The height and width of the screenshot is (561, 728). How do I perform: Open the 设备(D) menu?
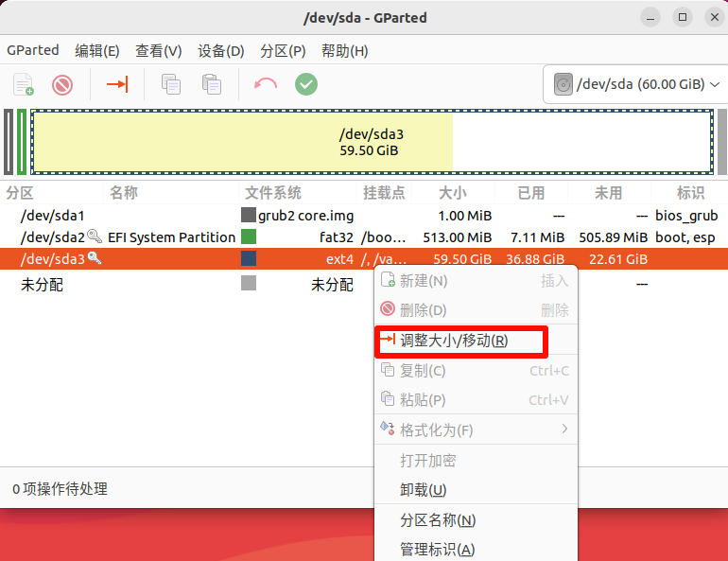(x=221, y=50)
